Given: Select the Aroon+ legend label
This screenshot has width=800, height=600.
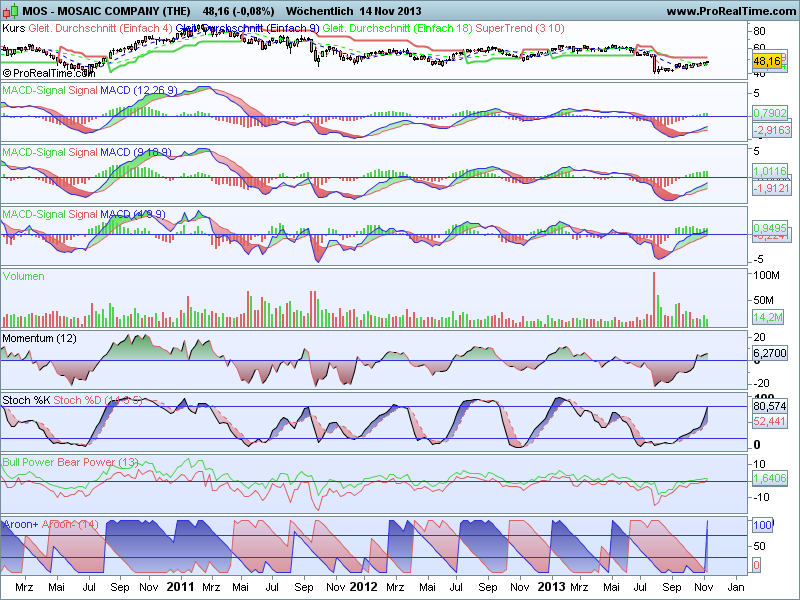Looking at the screenshot, I should 20,524.
